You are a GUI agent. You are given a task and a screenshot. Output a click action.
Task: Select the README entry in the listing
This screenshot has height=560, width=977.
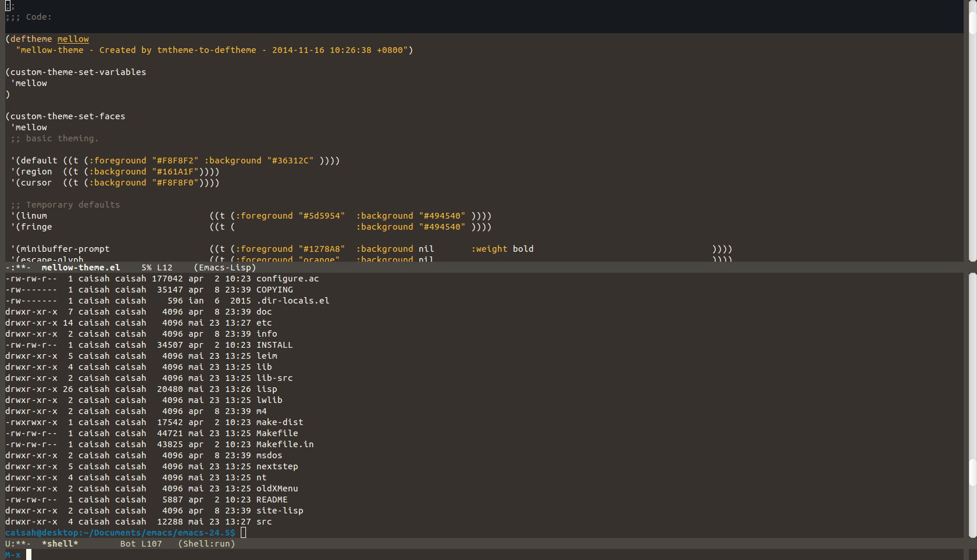pyautogui.click(x=272, y=500)
